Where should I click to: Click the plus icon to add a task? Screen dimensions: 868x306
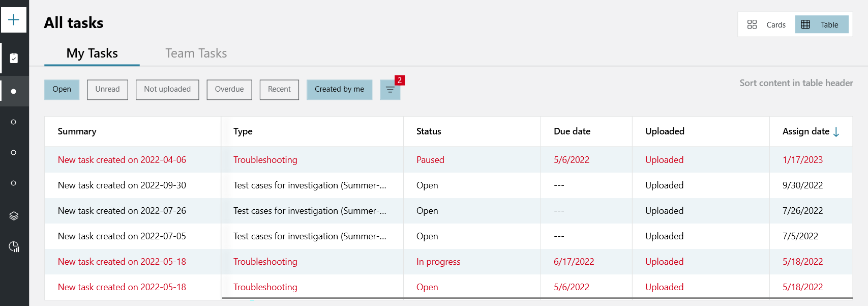tap(14, 20)
